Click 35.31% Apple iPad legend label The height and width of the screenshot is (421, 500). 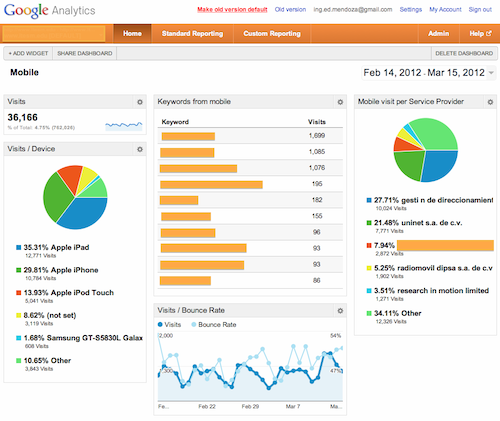[x=56, y=248]
